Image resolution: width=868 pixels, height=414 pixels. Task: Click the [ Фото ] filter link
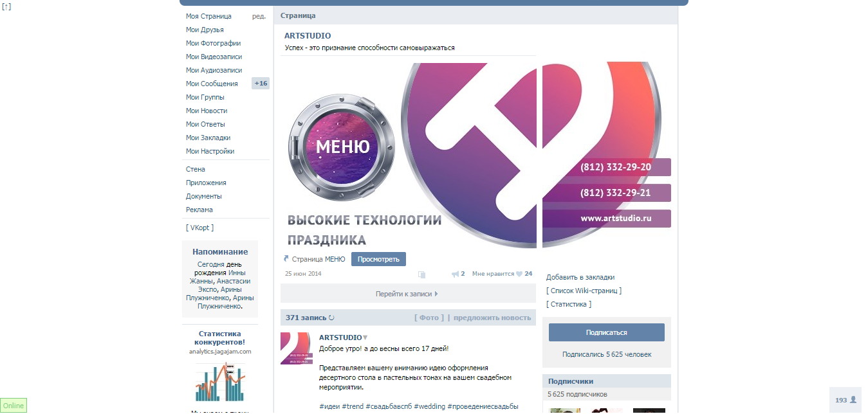[429, 318]
